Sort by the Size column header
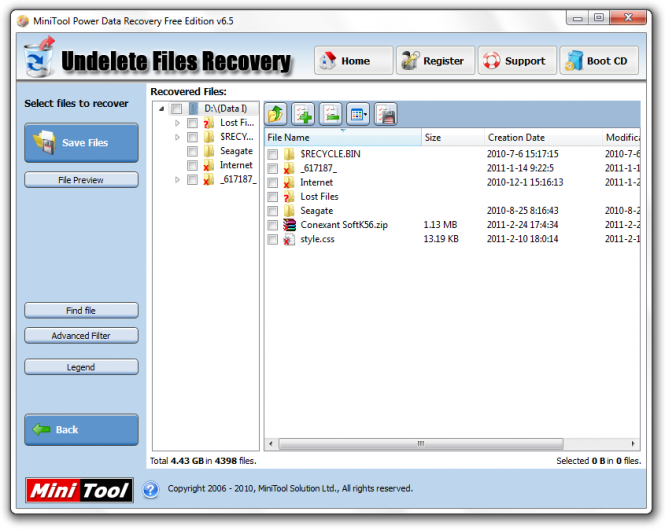Screen dimensions: 665x530 pos(453,137)
